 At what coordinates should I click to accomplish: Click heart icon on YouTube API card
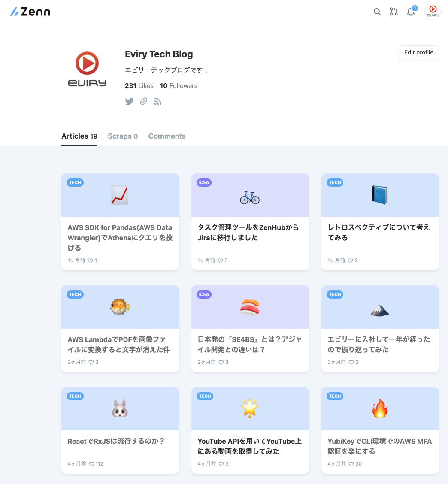coord(221,464)
